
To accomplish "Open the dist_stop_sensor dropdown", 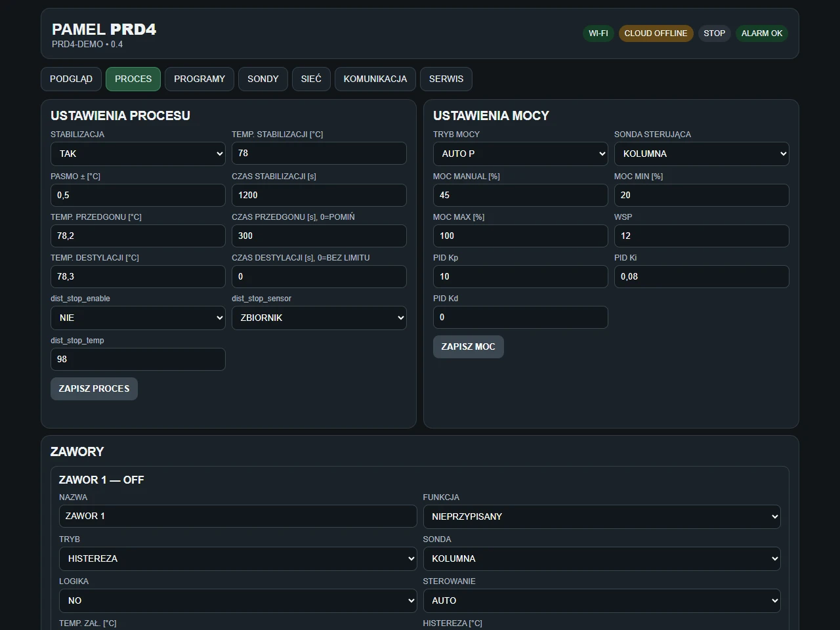I will click(x=319, y=318).
